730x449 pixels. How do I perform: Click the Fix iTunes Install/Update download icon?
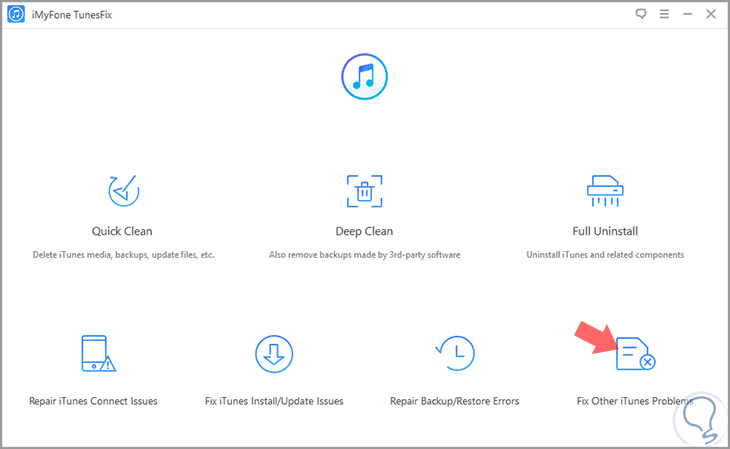[274, 354]
